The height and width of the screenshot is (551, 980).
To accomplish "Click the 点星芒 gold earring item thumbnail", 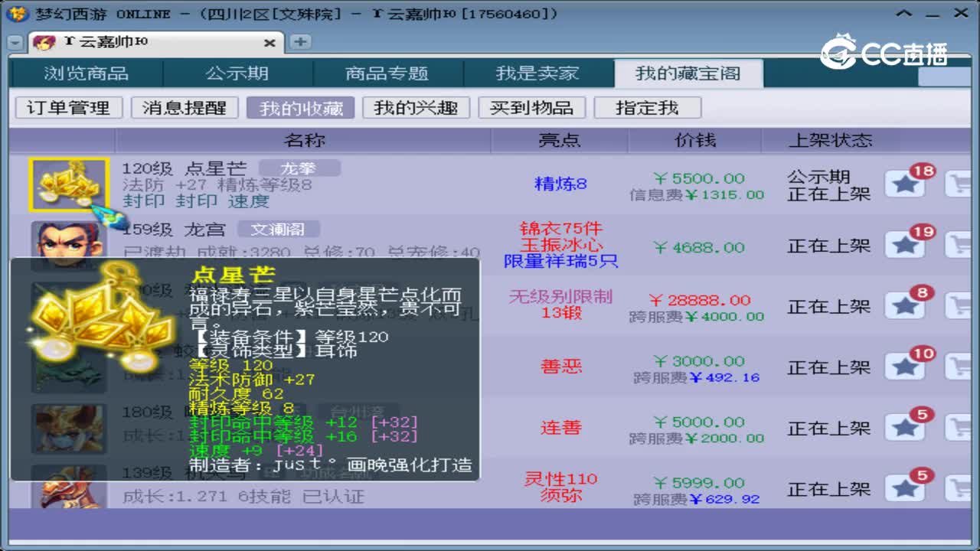I will click(69, 184).
